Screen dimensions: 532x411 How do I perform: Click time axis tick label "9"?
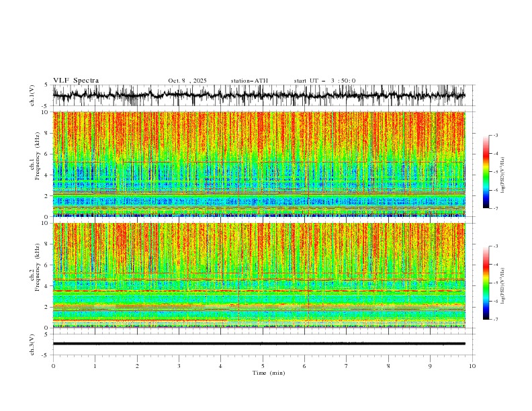coord(430,366)
